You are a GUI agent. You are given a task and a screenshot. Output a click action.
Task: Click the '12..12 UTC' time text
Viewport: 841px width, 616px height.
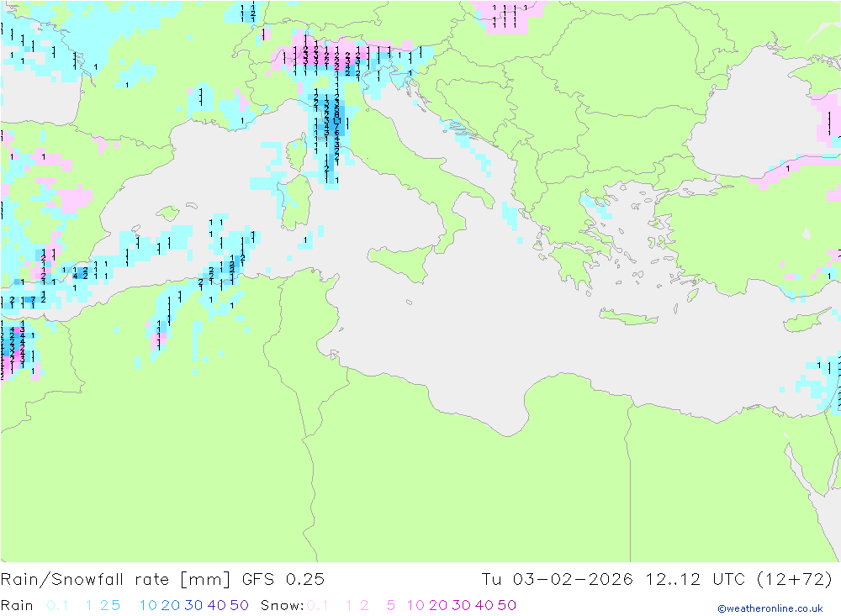pos(696,580)
